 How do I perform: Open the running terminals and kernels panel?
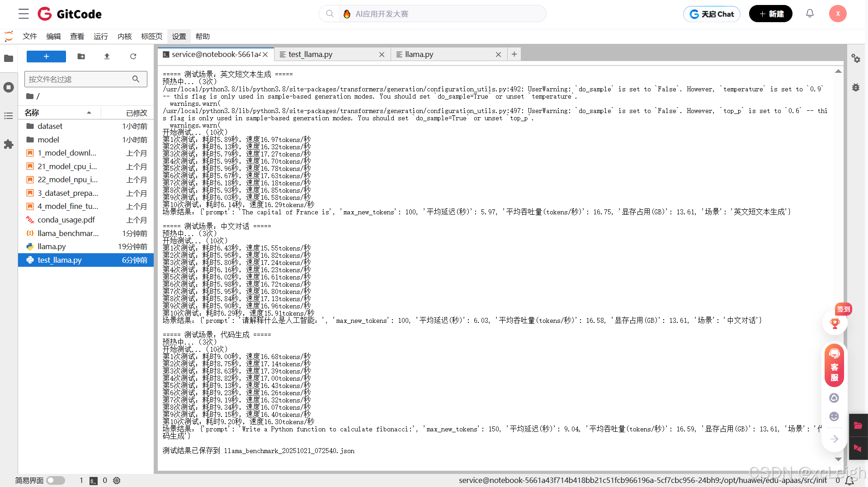9,87
